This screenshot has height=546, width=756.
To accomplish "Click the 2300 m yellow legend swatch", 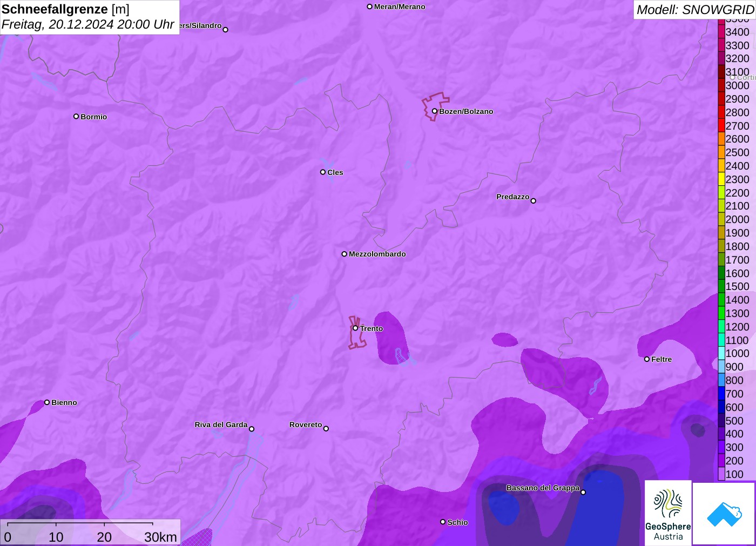I will pos(721,179).
